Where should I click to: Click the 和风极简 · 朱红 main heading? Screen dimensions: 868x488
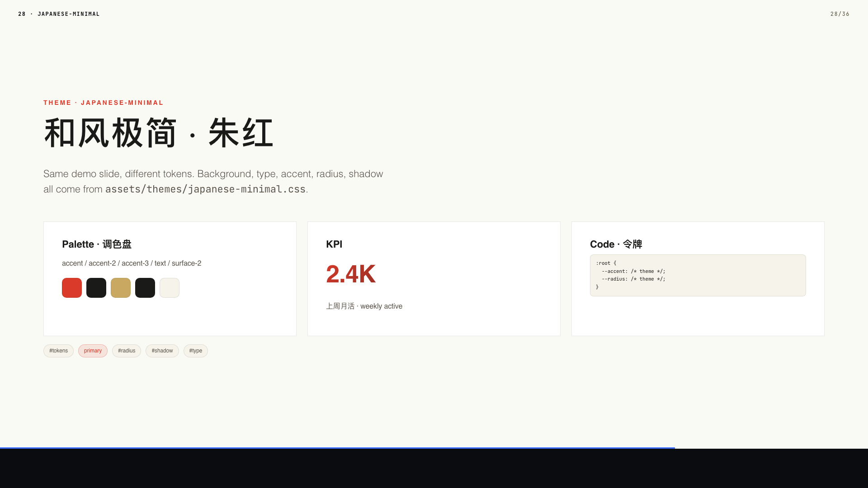(159, 133)
